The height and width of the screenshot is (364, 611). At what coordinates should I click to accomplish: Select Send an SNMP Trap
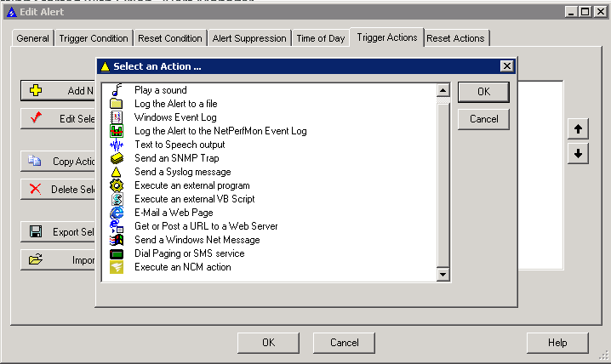177,158
